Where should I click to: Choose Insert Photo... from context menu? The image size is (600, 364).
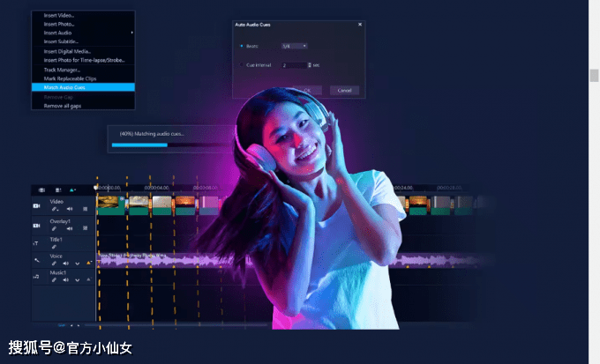(83, 24)
